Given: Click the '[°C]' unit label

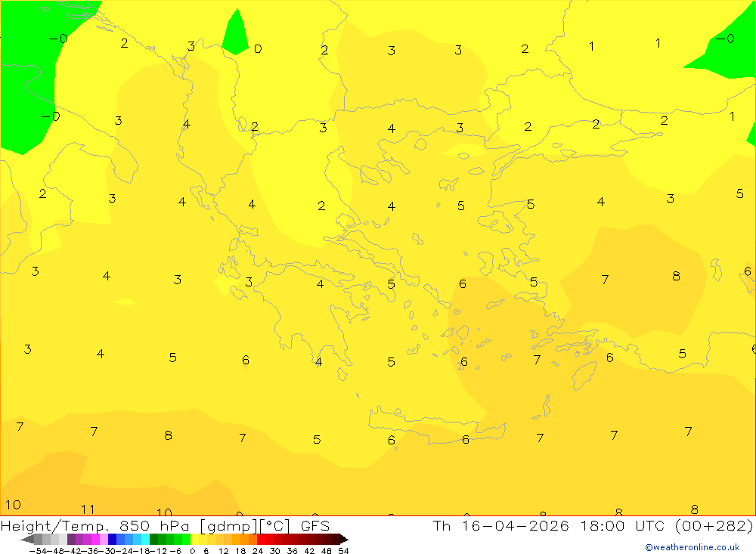Looking at the screenshot, I should coord(275,525).
